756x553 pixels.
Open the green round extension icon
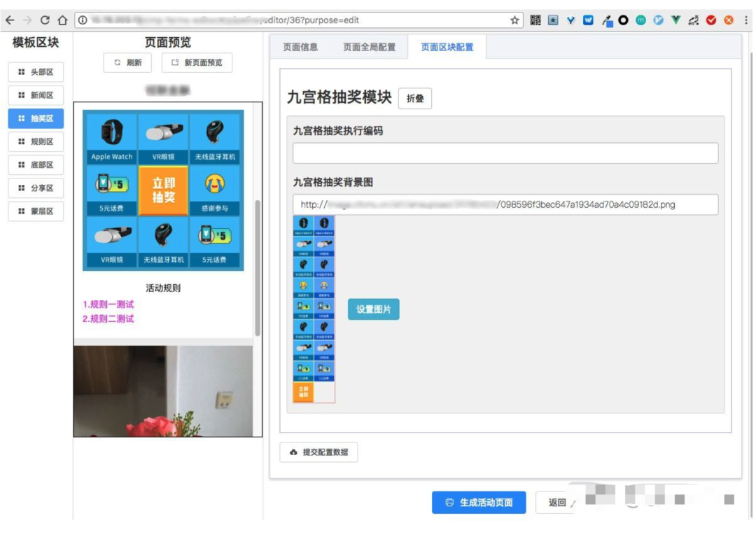click(640, 20)
